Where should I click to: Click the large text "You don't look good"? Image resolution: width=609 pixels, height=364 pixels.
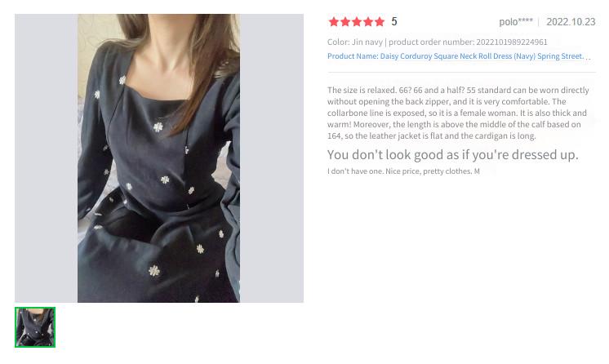coord(453,154)
